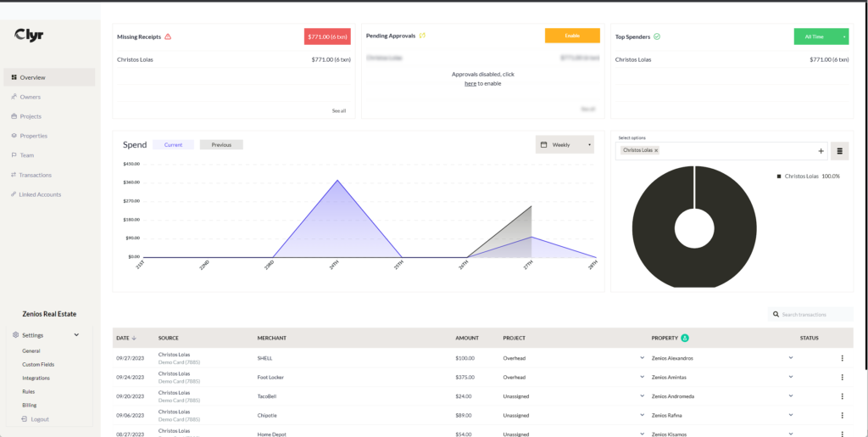Click the search magnifier icon
This screenshot has width=868, height=437.
pyautogui.click(x=776, y=314)
